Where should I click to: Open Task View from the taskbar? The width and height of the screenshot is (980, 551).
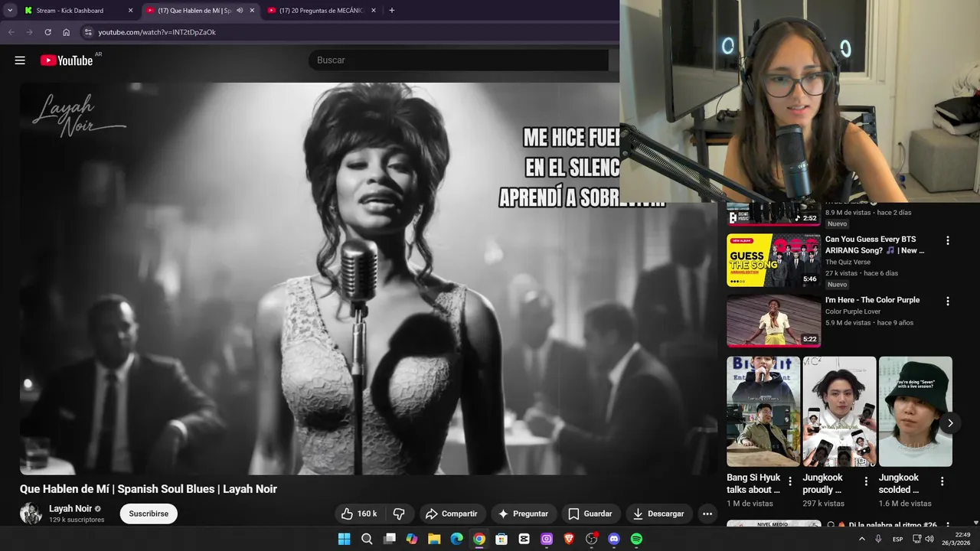click(389, 539)
